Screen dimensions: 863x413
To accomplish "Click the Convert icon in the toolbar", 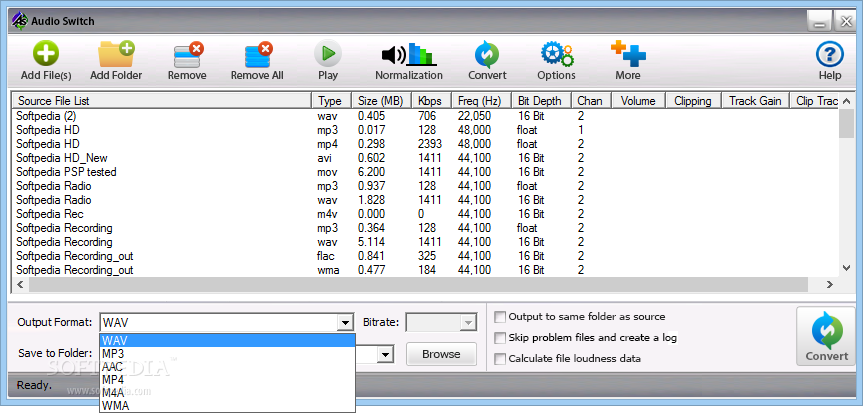I will (x=487, y=61).
